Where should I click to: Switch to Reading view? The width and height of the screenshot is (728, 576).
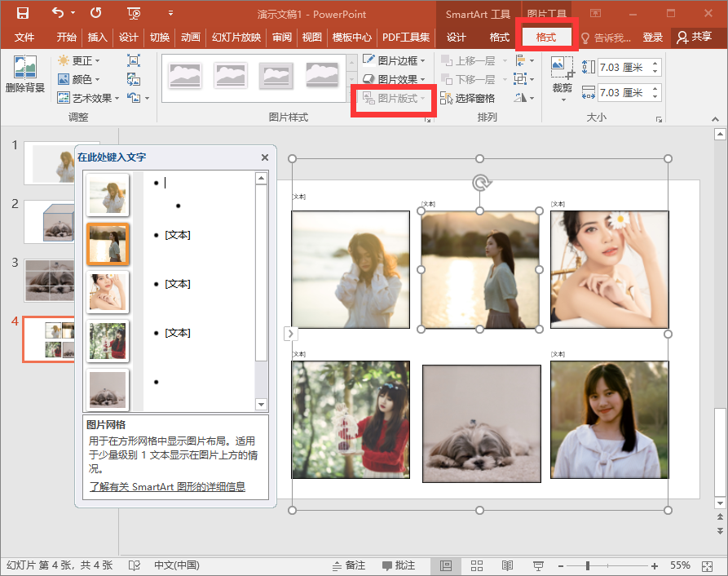[x=507, y=565]
